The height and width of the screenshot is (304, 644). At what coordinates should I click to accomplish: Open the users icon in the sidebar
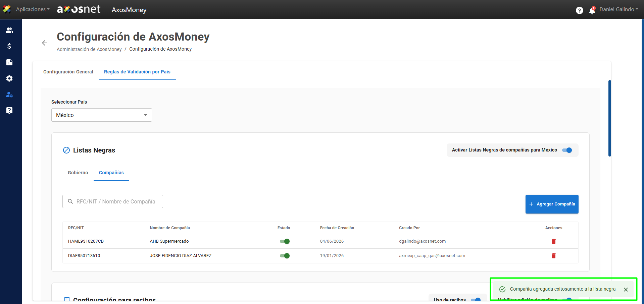pos(9,30)
